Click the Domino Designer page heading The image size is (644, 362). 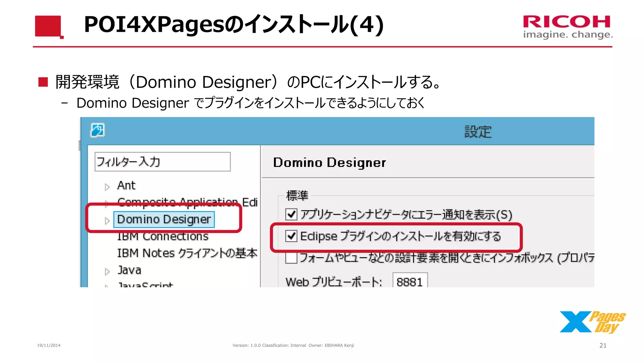(330, 162)
